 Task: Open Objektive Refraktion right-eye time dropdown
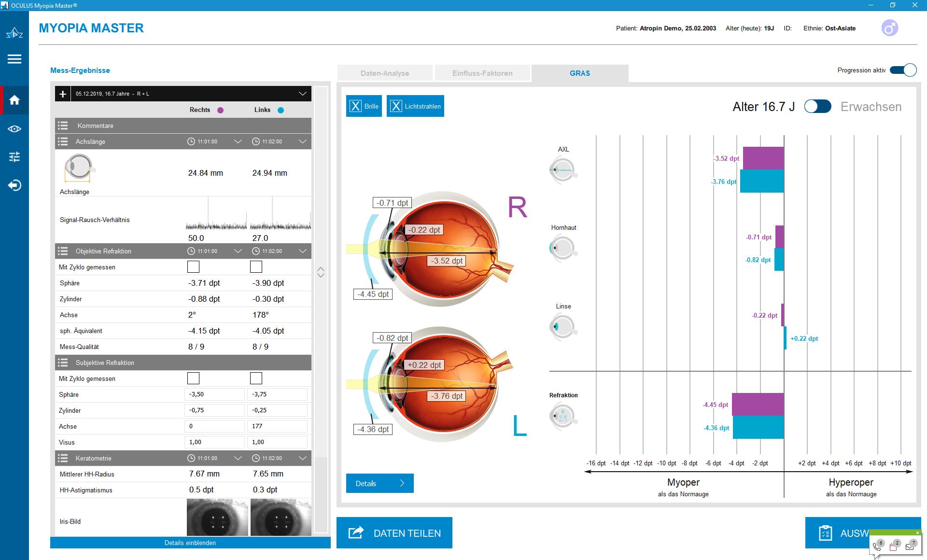(x=238, y=251)
